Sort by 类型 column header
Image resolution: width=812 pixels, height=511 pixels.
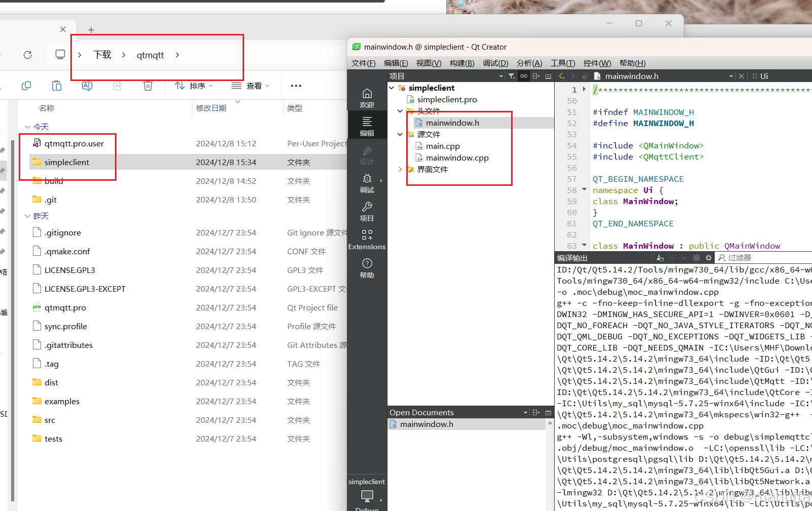pos(295,108)
